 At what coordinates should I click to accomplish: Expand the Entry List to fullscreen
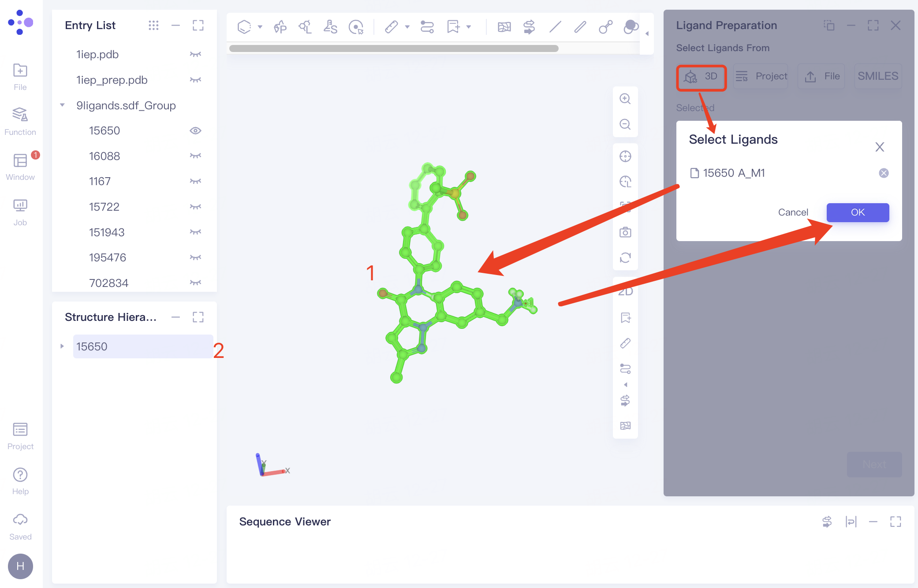pyautogui.click(x=198, y=25)
